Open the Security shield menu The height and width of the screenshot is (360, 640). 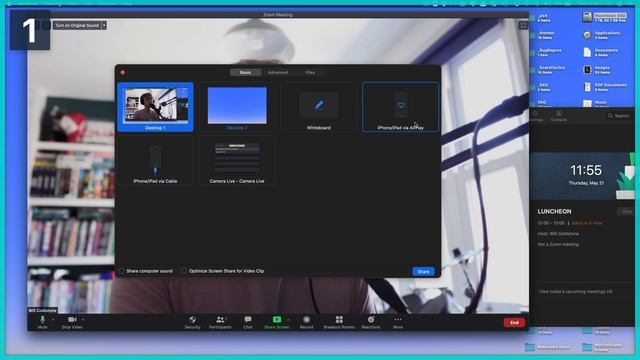[x=192, y=322]
